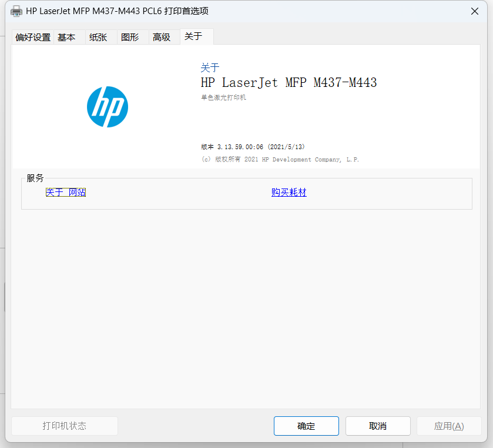Viewport: 493px width, 448px height.
Task: Click the HP logo
Action: point(108,107)
